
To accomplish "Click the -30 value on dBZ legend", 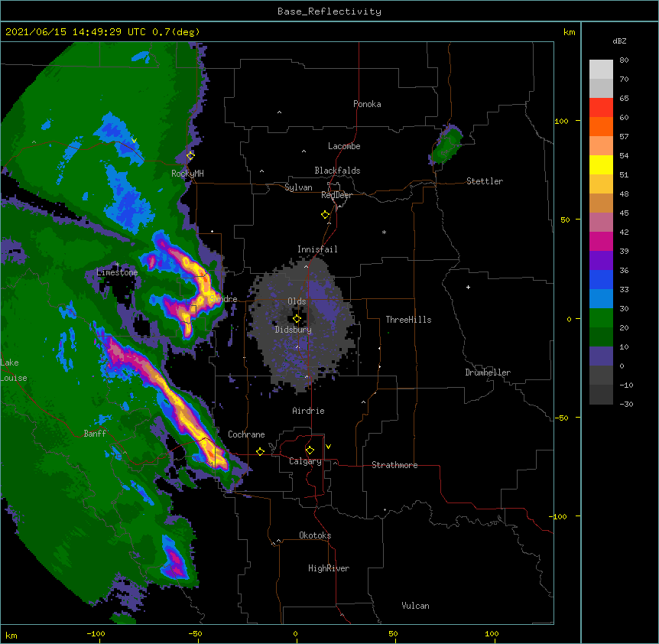I will pyautogui.click(x=626, y=404).
